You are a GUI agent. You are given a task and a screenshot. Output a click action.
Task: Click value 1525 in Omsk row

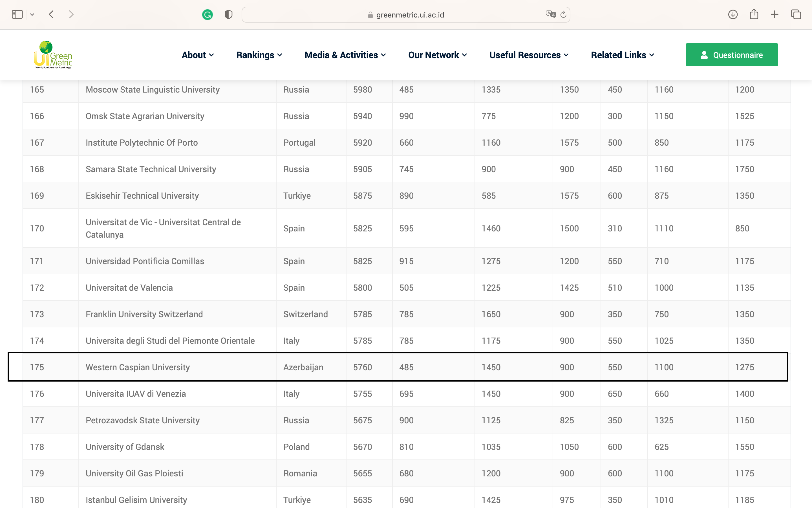tap(745, 116)
